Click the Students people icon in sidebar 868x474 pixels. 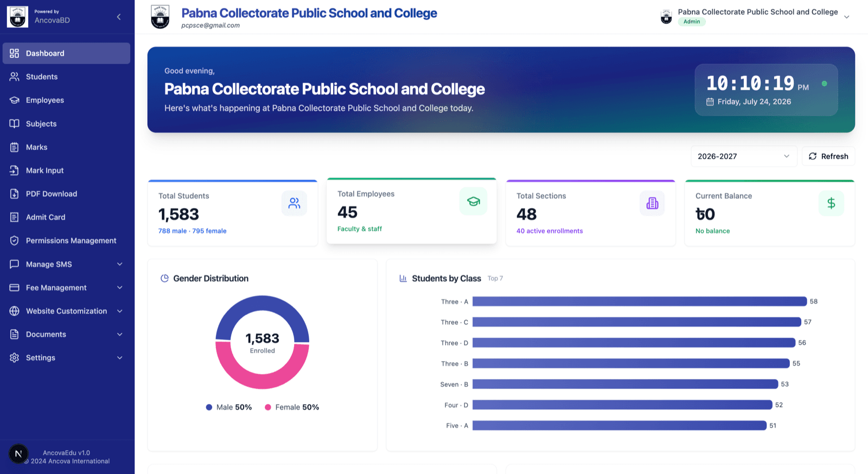(x=15, y=77)
